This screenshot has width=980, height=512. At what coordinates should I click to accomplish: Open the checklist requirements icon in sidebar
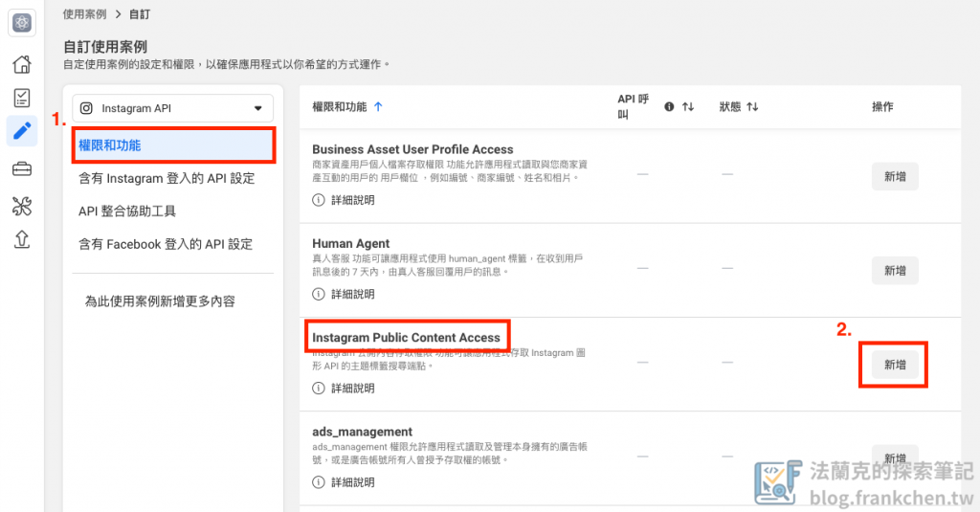(22, 98)
